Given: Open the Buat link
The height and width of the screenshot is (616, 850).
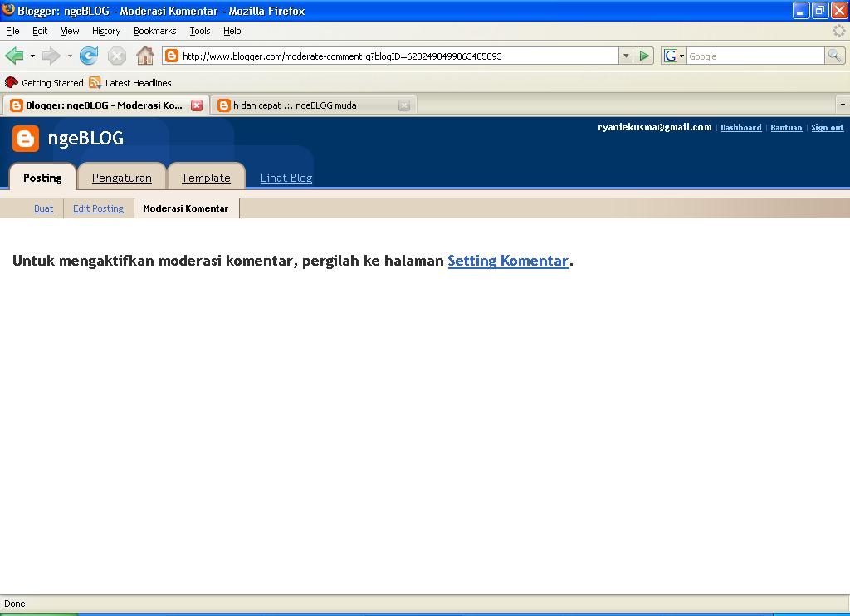Looking at the screenshot, I should point(44,208).
